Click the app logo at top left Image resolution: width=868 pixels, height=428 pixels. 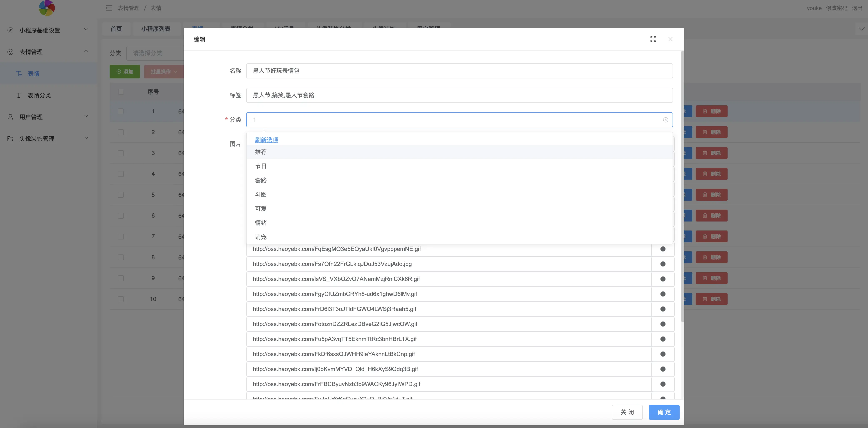(x=47, y=8)
